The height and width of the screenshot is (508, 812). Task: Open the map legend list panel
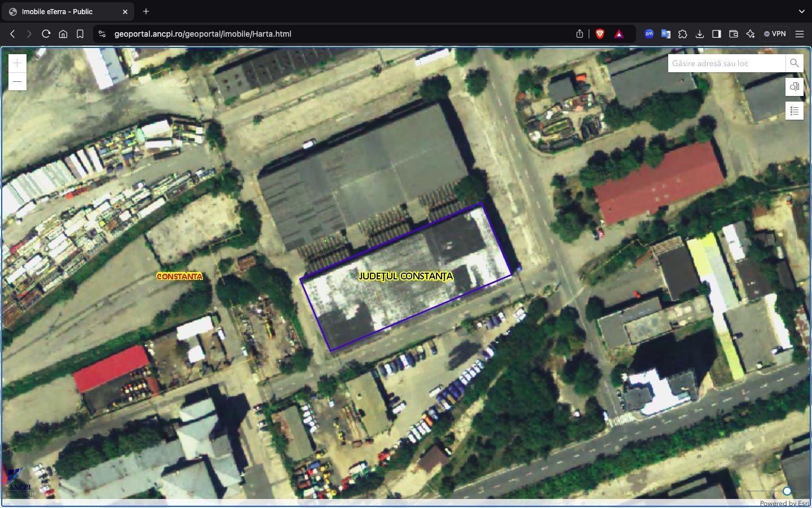tap(794, 111)
